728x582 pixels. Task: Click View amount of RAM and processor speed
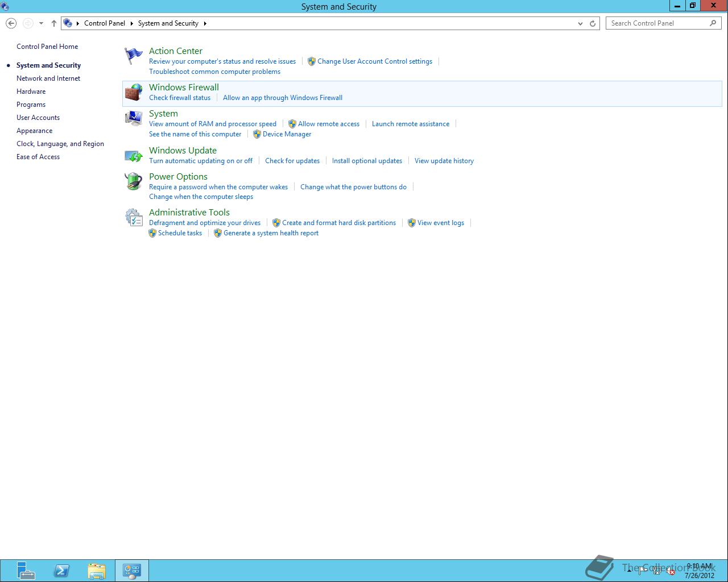tap(213, 124)
